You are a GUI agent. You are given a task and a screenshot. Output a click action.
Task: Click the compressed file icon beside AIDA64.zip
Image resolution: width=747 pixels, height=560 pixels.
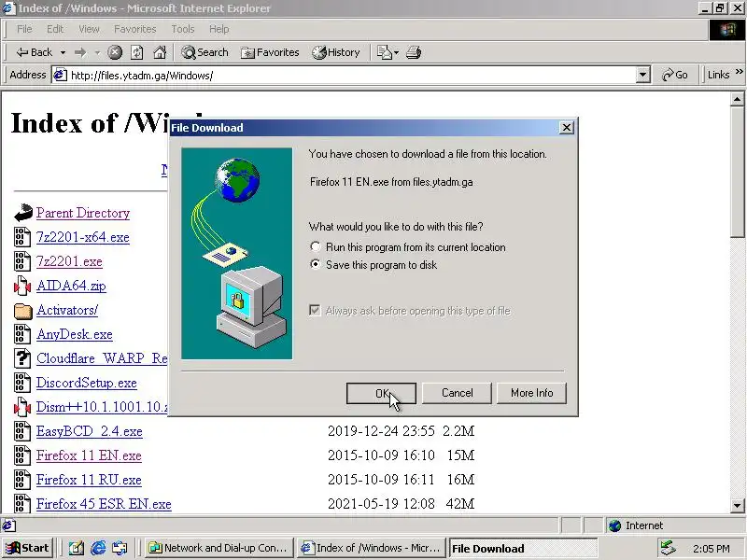[21, 286]
